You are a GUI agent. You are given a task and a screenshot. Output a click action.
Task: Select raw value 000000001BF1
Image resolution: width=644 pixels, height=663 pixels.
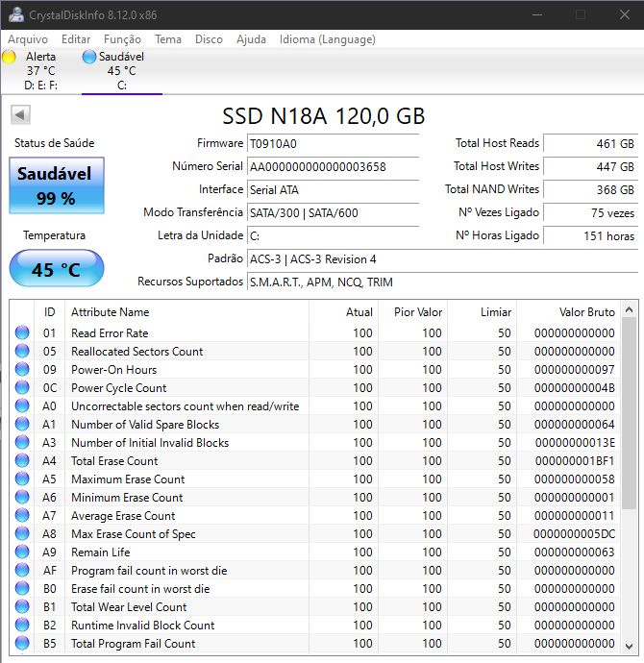tap(575, 461)
